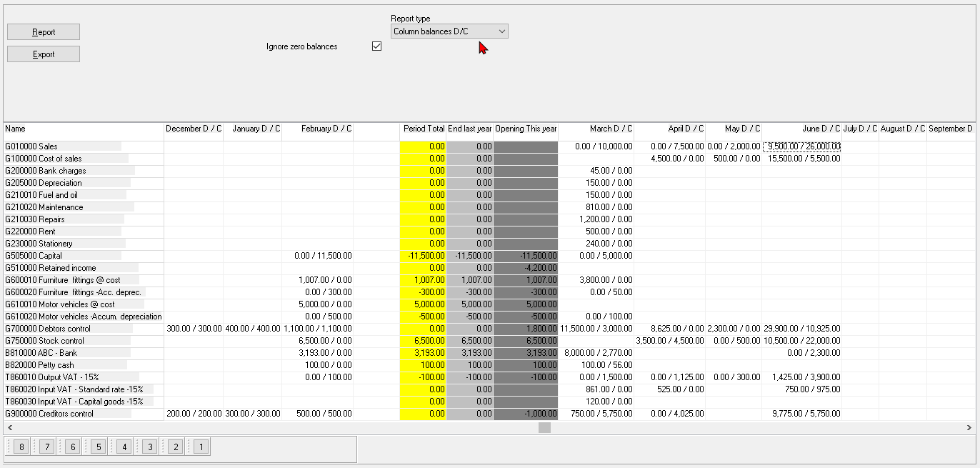Click Period Total cell 6,500.00 for Stock control
980x468 pixels.
(424, 341)
